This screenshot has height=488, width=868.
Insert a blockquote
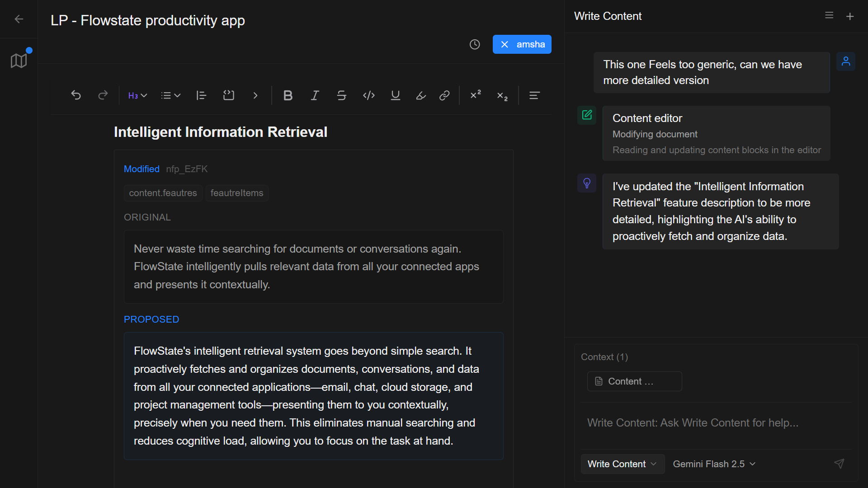click(202, 95)
